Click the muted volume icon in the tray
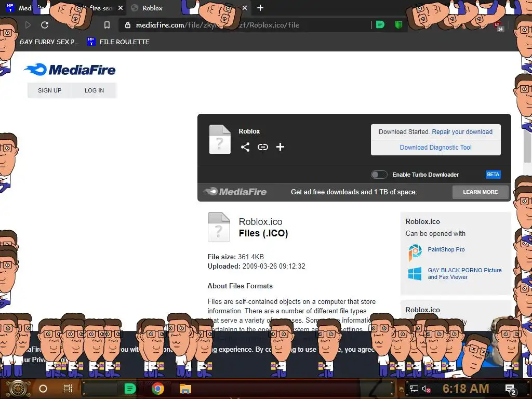The width and height of the screenshot is (532, 399). [426, 389]
